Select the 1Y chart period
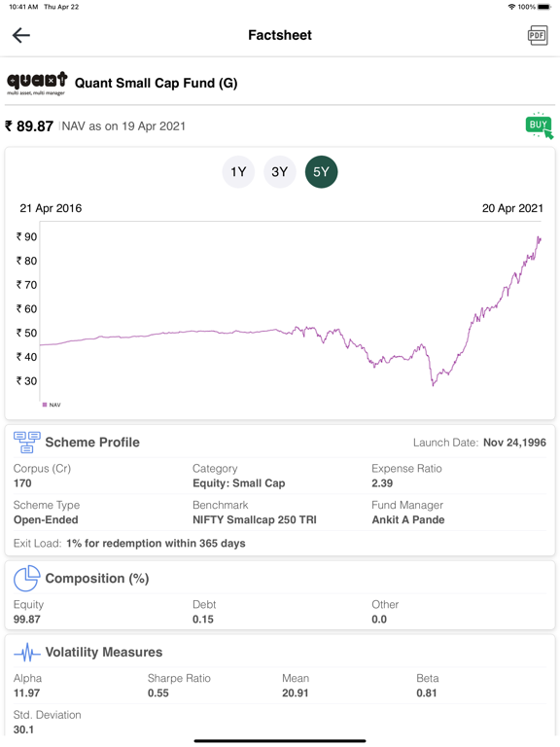Screen dimensions: 560x747 pos(238,172)
